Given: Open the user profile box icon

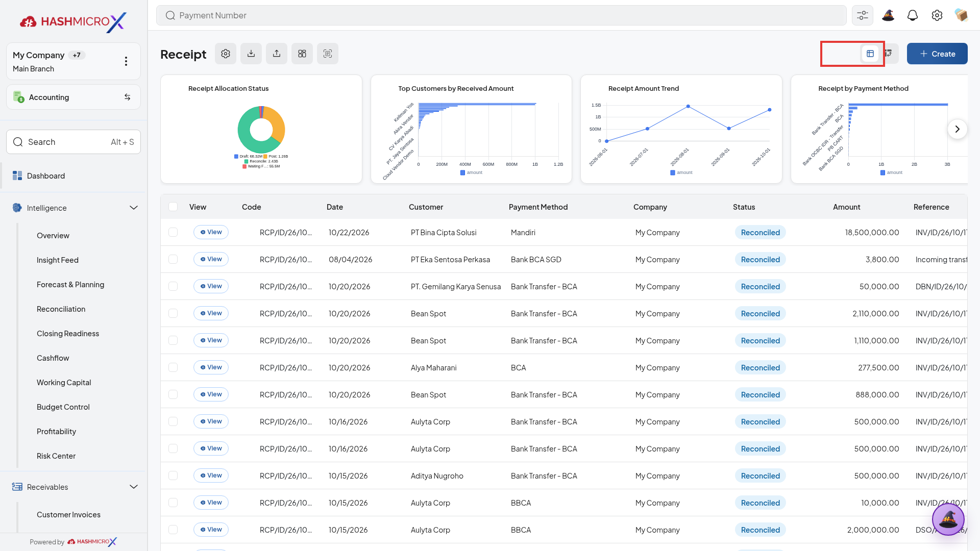Looking at the screenshot, I should [x=962, y=15].
